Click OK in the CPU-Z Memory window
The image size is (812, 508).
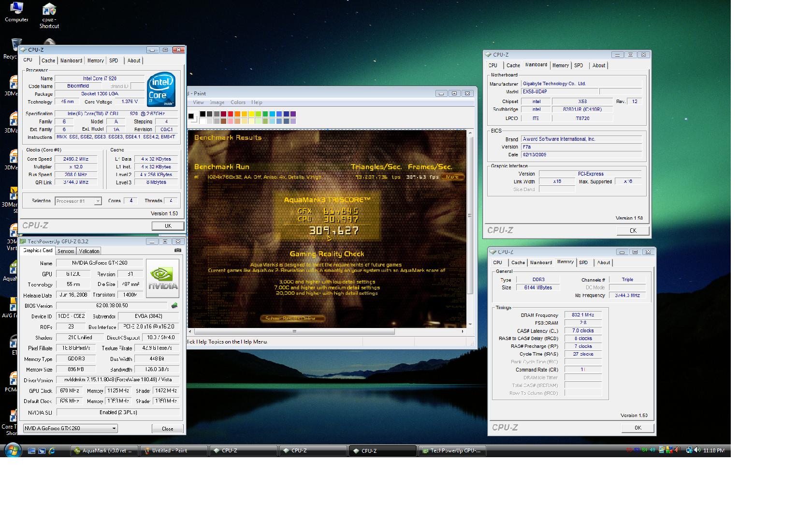coord(638,428)
